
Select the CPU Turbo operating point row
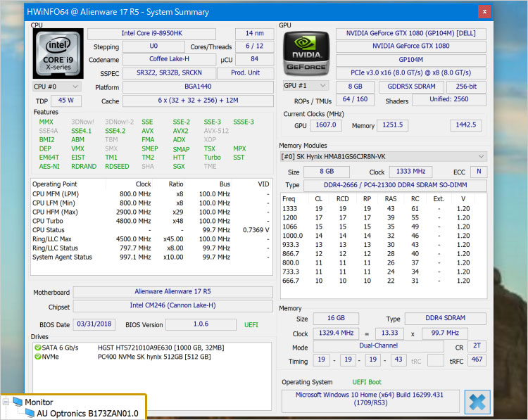(151, 221)
